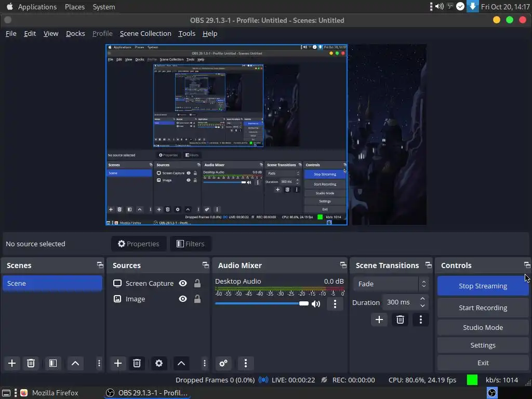Click the Exit button
Viewport: 532px width, 399px height.
click(483, 363)
